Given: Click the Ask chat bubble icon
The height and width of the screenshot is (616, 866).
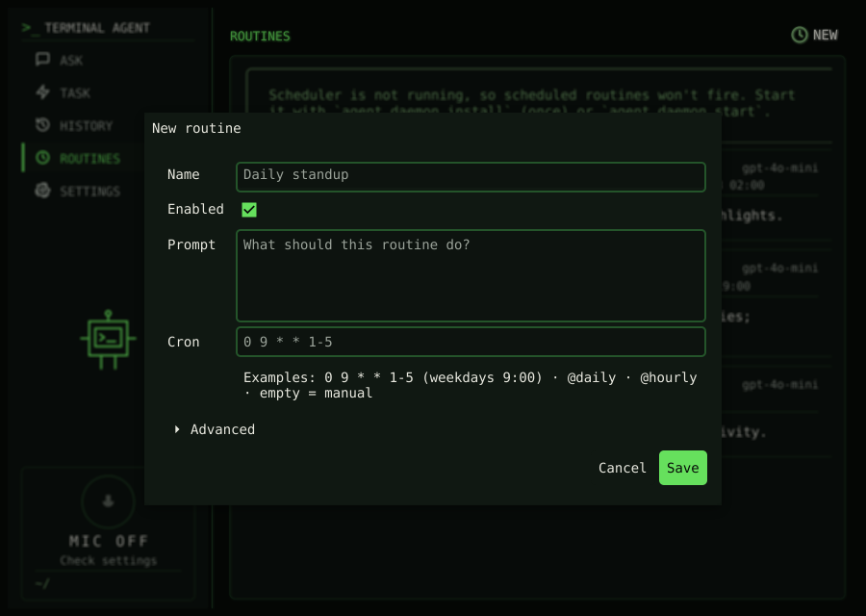Looking at the screenshot, I should pos(42,59).
